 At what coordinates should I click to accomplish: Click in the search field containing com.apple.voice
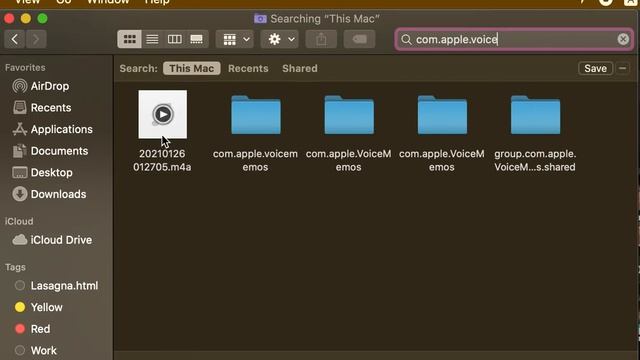pyautogui.click(x=514, y=39)
